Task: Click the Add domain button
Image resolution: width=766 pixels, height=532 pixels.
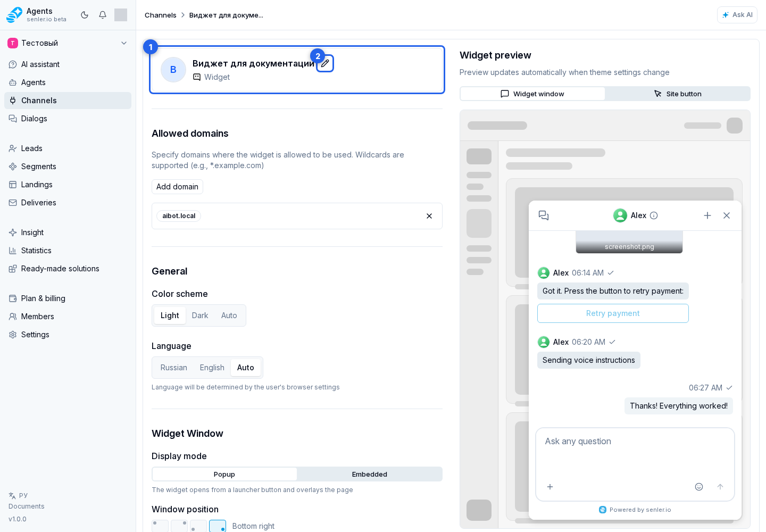Action: 177,187
